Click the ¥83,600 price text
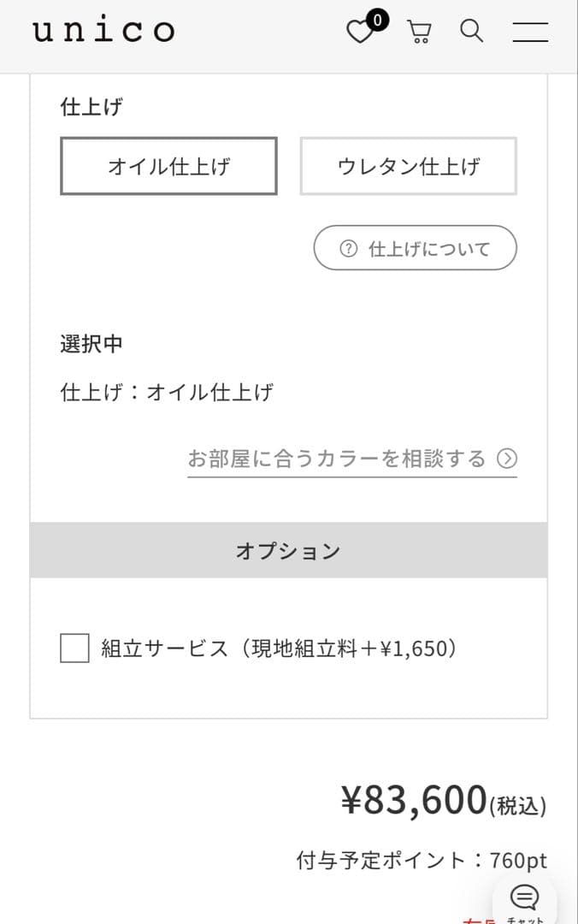This screenshot has width=578, height=924. pyautogui.click(x=414, y=801)
